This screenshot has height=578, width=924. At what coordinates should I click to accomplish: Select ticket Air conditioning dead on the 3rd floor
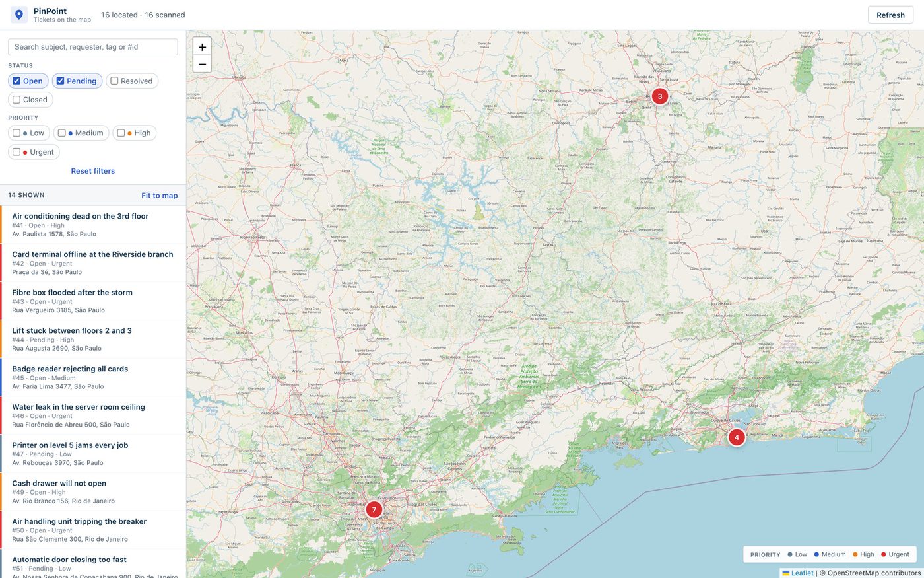click(x=93, y=225)
